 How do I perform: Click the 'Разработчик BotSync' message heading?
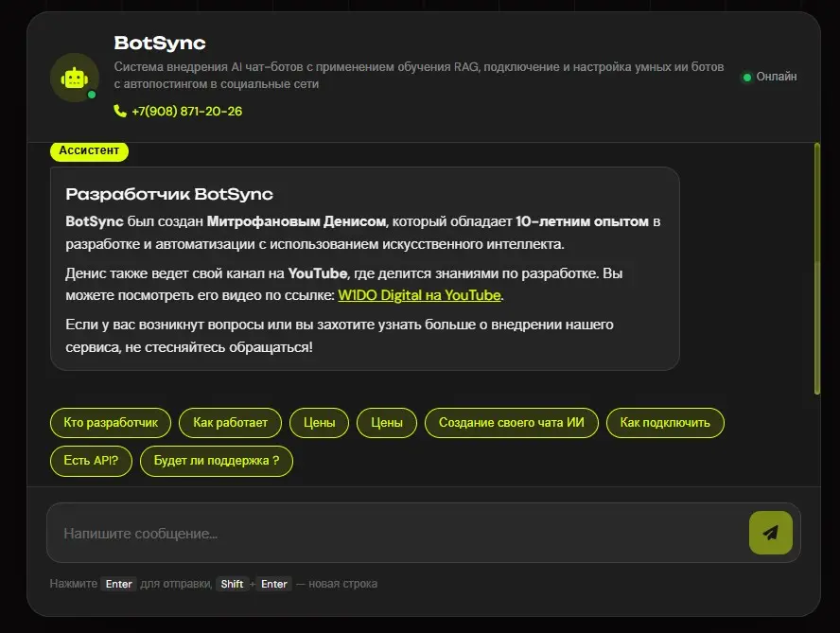coord(169,194)
